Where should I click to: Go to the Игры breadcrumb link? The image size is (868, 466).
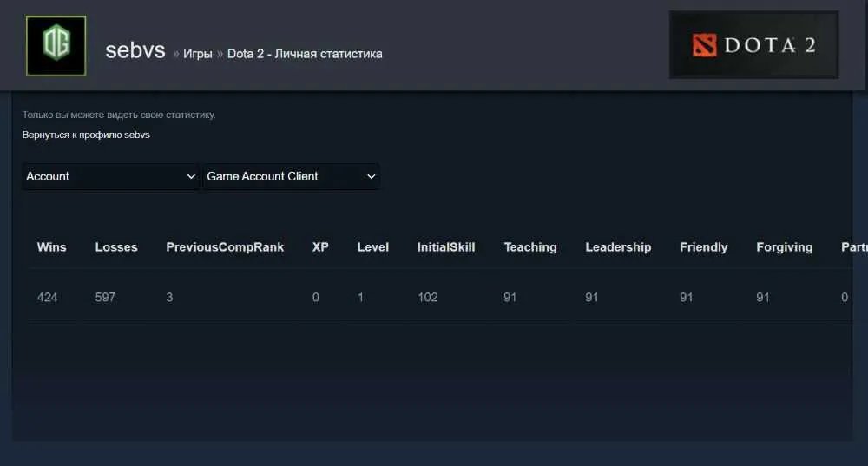click(198, 54)
